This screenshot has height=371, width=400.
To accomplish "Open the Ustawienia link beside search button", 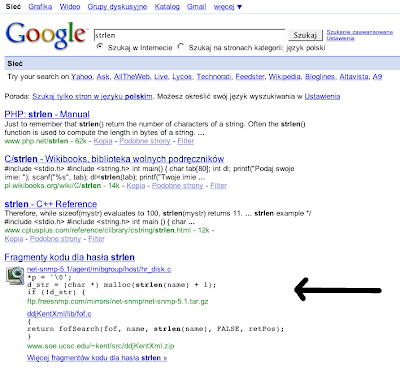I will point(340,38).
